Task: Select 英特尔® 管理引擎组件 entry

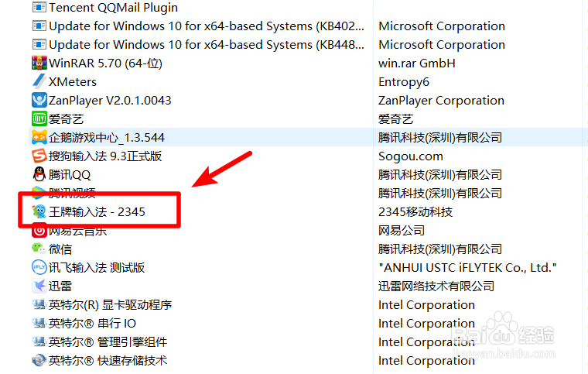Action: coord(108,341)
